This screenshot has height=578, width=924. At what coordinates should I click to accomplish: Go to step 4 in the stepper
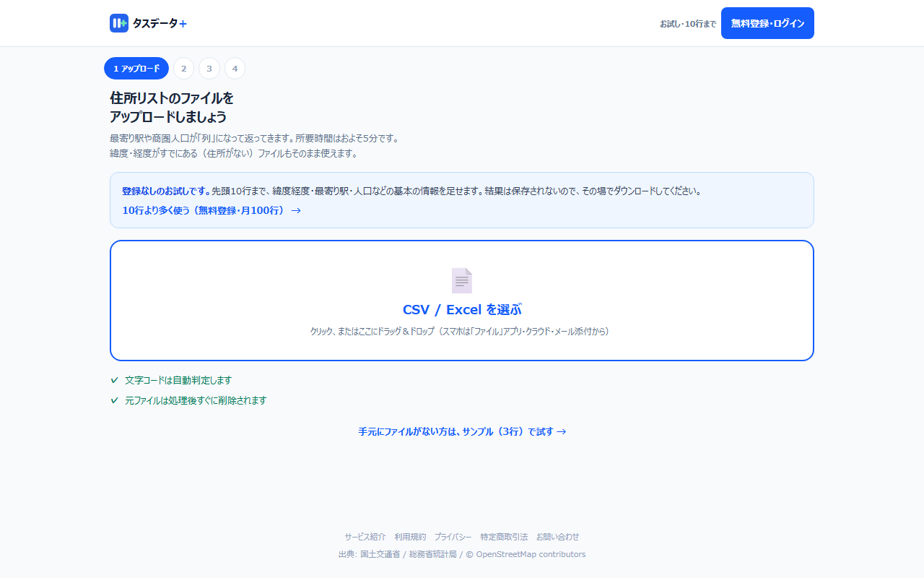[x=235, y=69]
